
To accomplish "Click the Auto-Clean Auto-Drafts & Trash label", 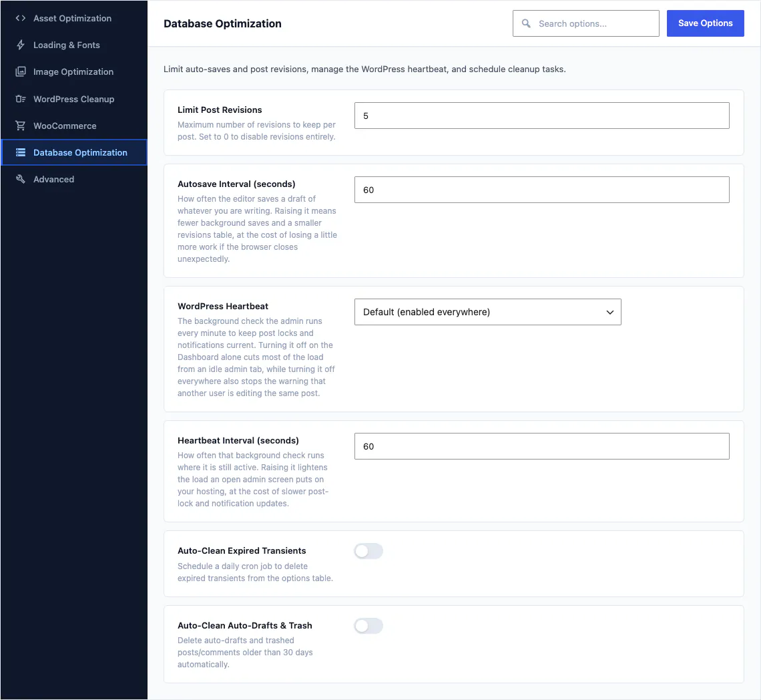I will [244, 625].
